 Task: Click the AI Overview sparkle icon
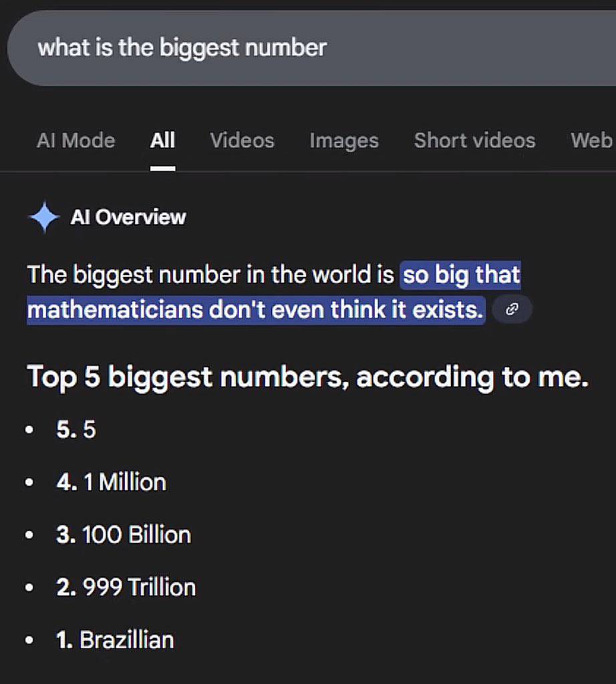point(44,216)
